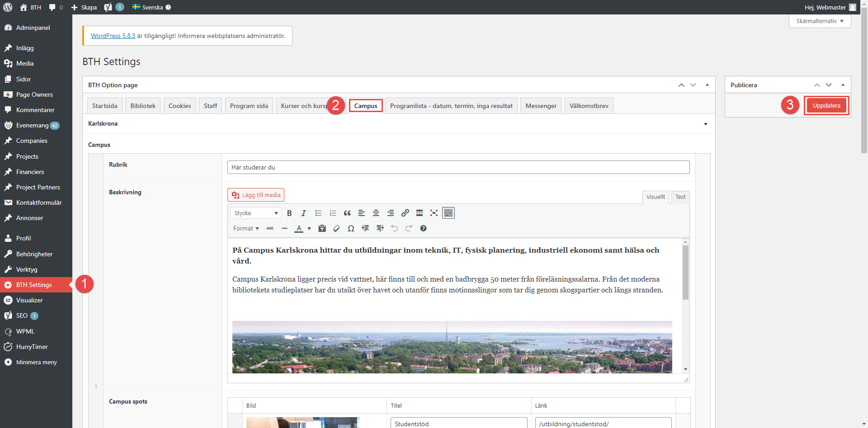Align text left in the editor
Screen dimensions: 868x428
coord(362,213)
